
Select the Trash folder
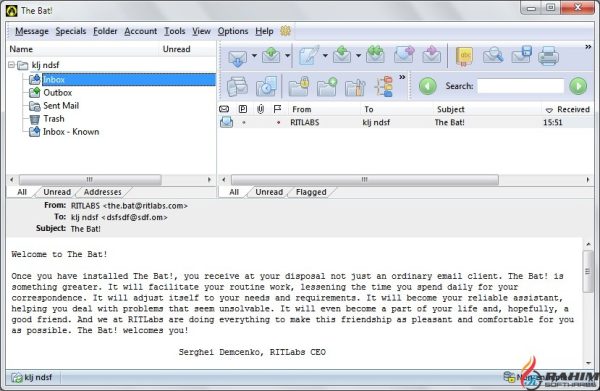[54, 119]
